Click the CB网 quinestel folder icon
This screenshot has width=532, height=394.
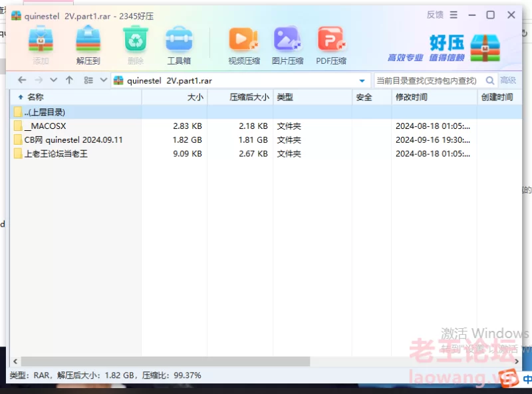click(18, 140)
